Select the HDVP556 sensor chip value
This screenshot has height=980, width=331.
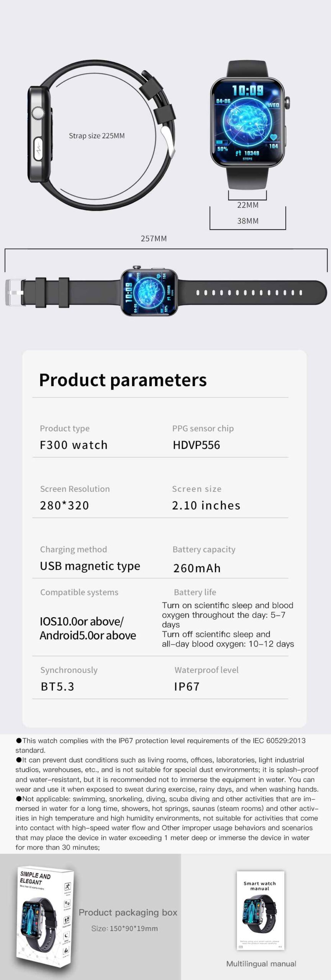(x=196, y=445)
